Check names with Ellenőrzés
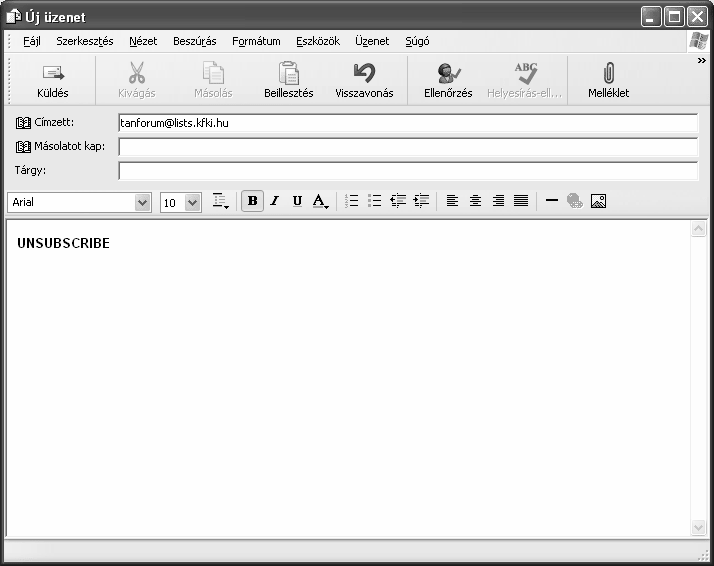714x566 pixels. pyautogui.click(x=448, y=81)
